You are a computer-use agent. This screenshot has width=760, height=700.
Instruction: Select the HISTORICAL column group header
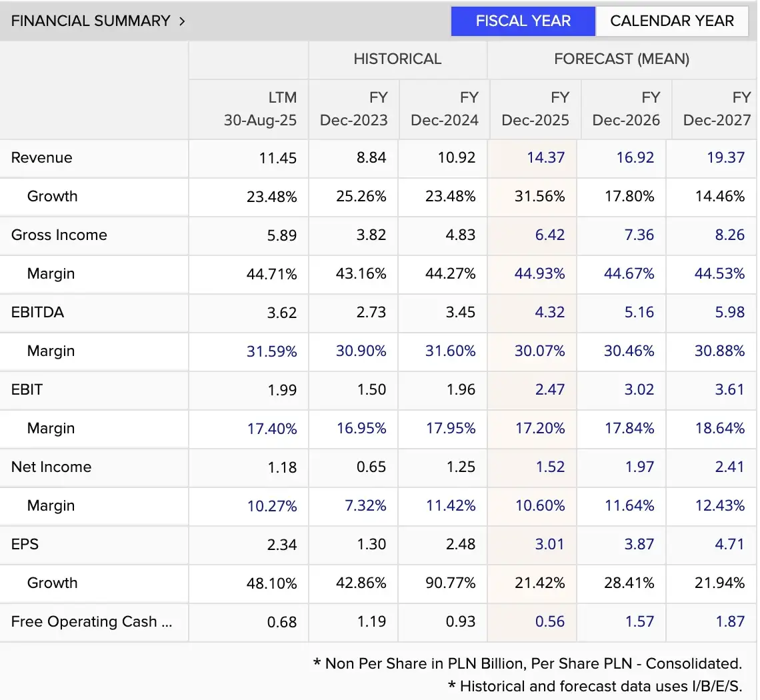click(x=397, y=59)
